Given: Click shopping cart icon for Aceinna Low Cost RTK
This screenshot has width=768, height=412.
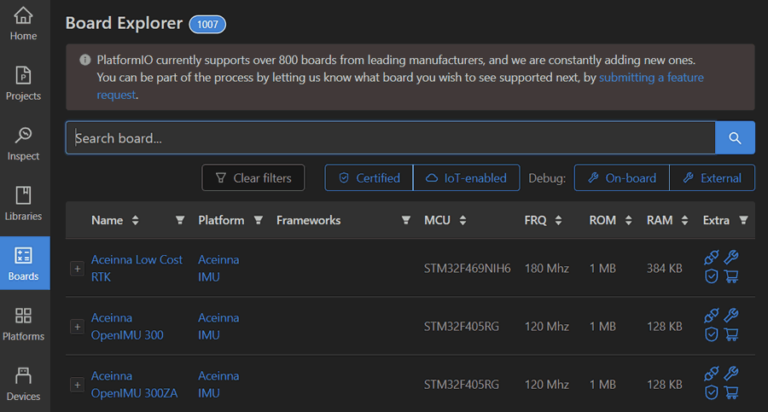Looking at the screenshot, I should point(731,277).
